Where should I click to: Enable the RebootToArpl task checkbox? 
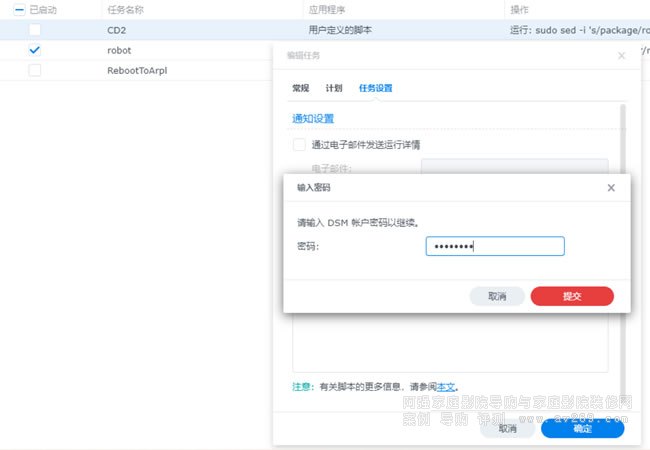(x=35, y=71)
